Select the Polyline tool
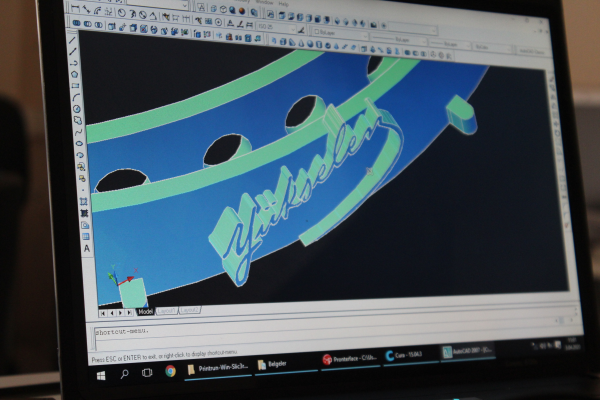 [x=73, y=63]
